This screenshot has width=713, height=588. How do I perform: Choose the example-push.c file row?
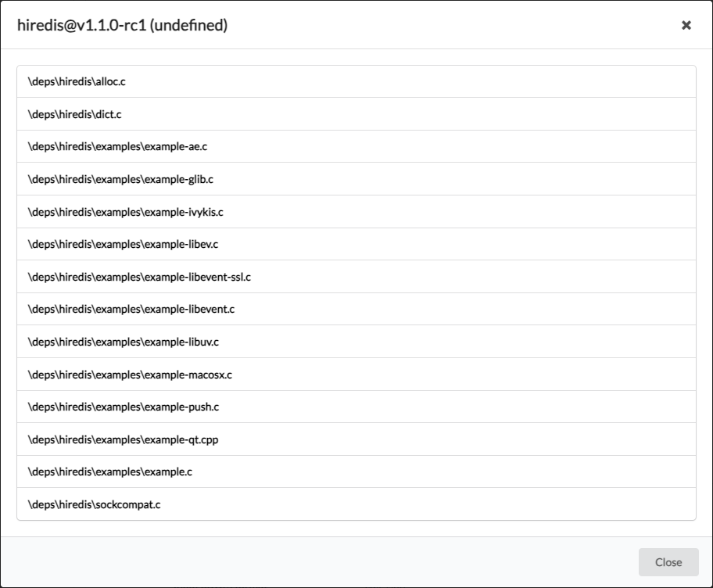coord(124,407)
